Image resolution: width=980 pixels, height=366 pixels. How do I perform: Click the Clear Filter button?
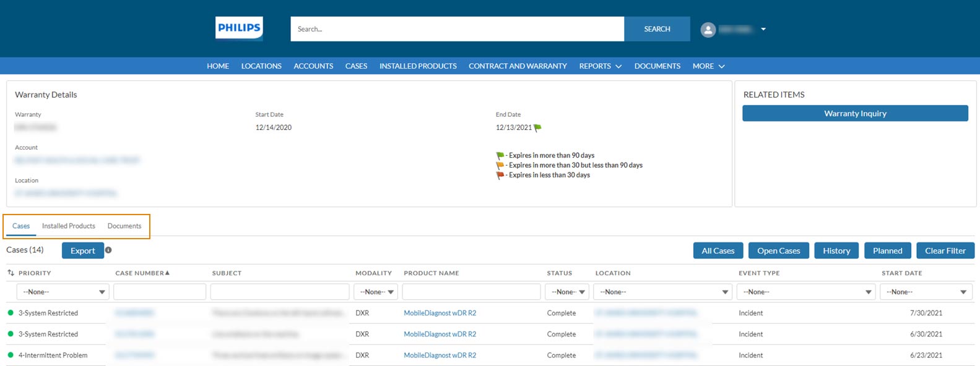pyautogui.click(x=945, y=250)
